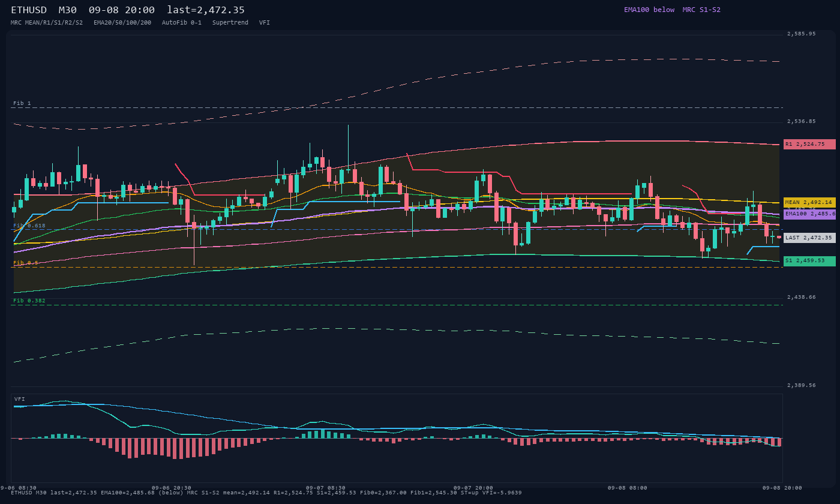The height and width of the screenshot is (504, 840).
Task: Click the Fib 1 level label
Action: [x=22, y=103]
